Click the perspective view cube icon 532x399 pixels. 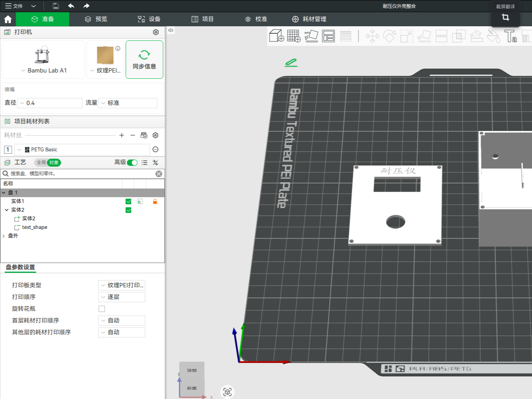pyautogui.click(x=227, y=392)
